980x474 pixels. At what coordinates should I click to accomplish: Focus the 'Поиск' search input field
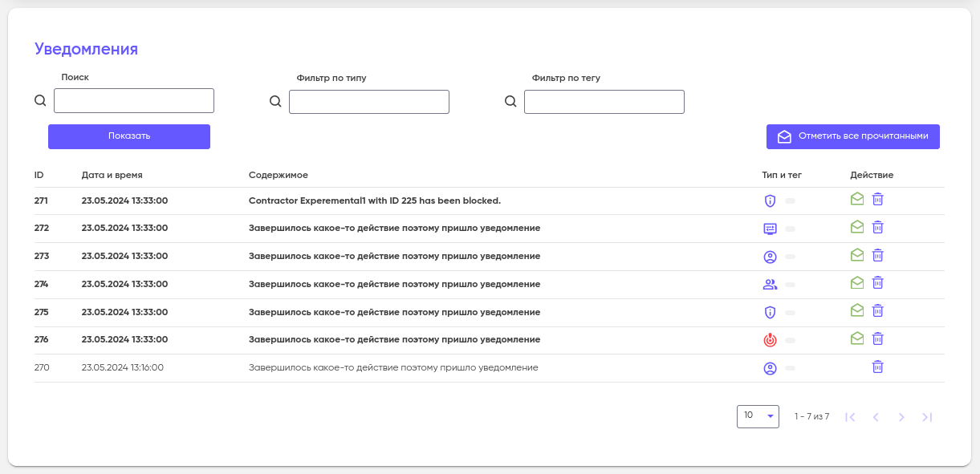[x=134, y=100]
